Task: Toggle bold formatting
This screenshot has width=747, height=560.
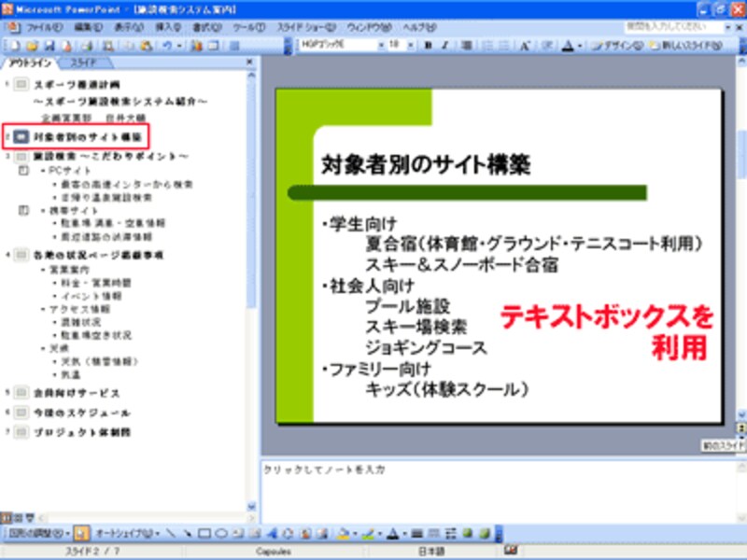Action: (428, 46)
